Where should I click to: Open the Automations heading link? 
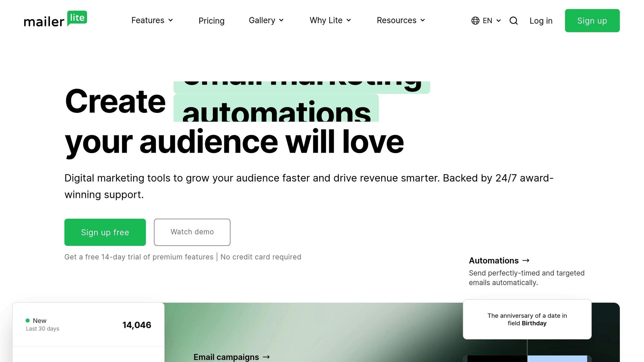coord(494,261)
